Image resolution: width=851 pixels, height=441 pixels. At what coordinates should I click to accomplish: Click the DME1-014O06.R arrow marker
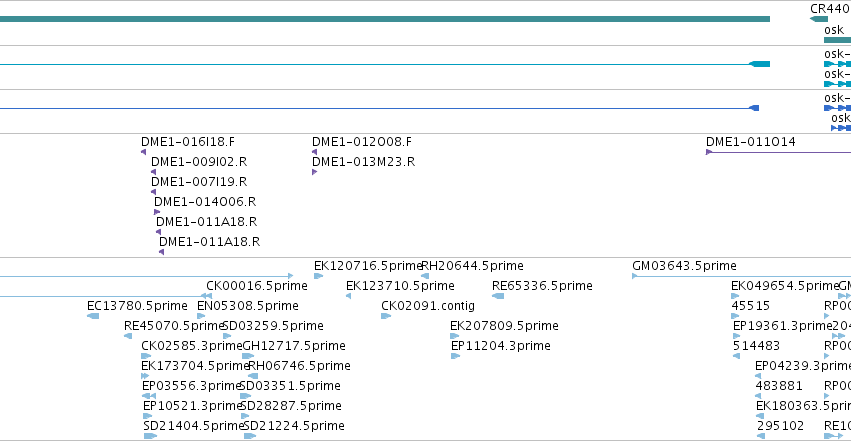pyautogui.click(x=157, y=212)
